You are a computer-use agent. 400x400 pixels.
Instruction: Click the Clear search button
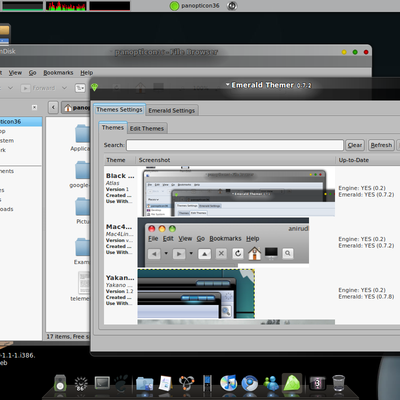pyautogui.click(x=355, y=145)
